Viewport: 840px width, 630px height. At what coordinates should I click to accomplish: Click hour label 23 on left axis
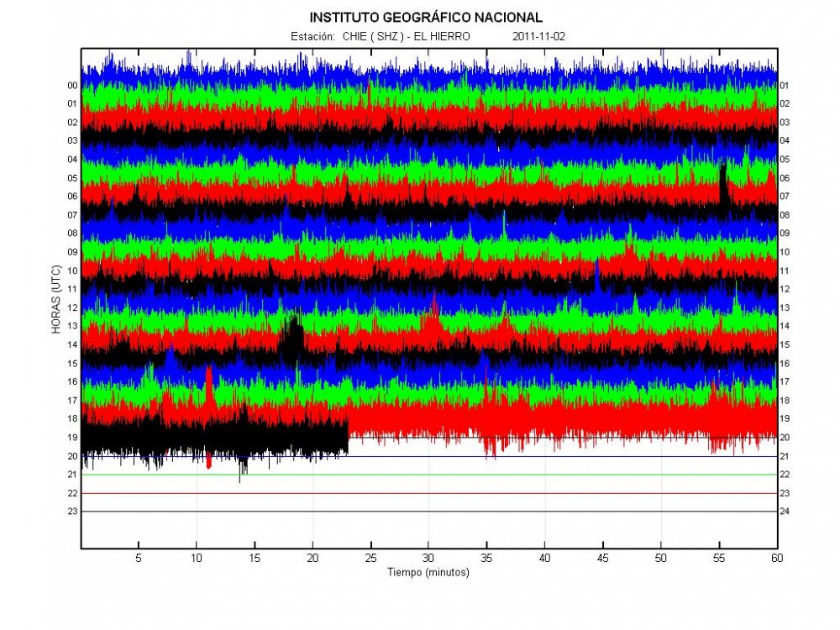[x=72, y=512]
